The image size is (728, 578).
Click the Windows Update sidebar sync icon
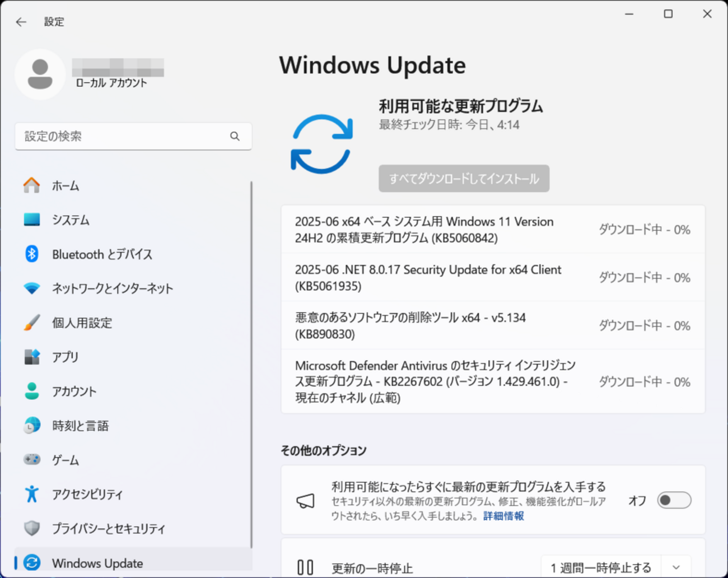tap(32, 562)
